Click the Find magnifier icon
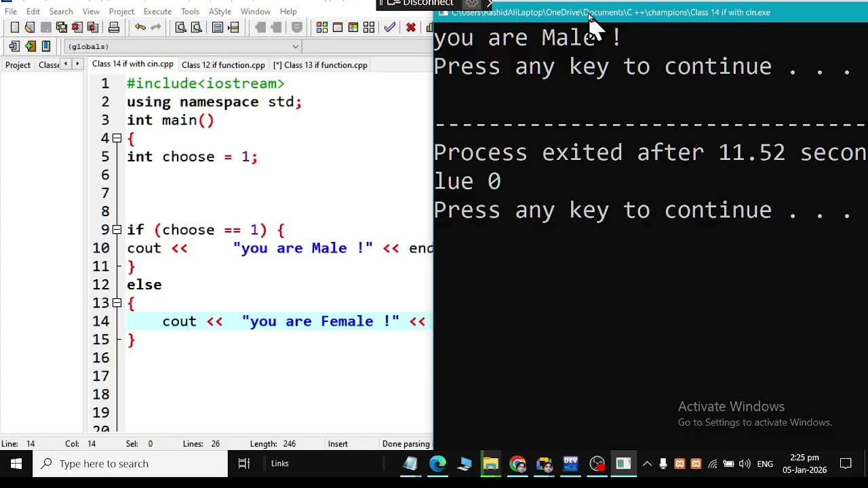 click(181, 27)
